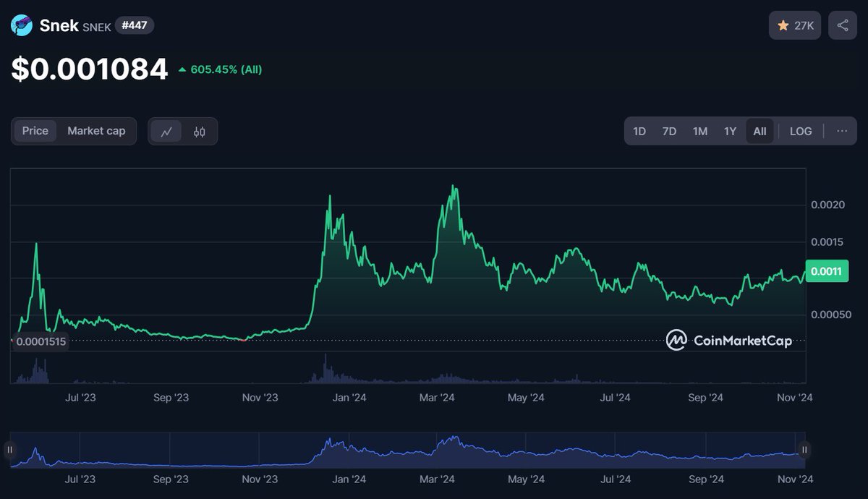Choose the All time range
Viewport: 868px width, 499px height.
click(x=759, y=132)
